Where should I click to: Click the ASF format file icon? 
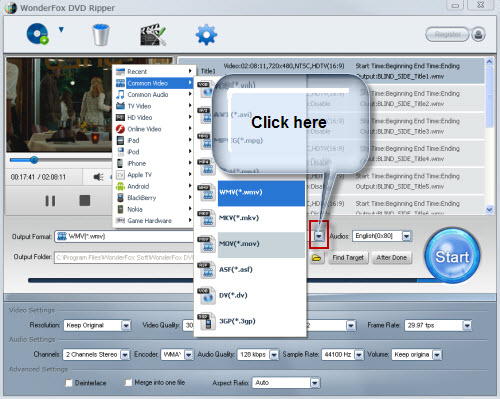206,270
